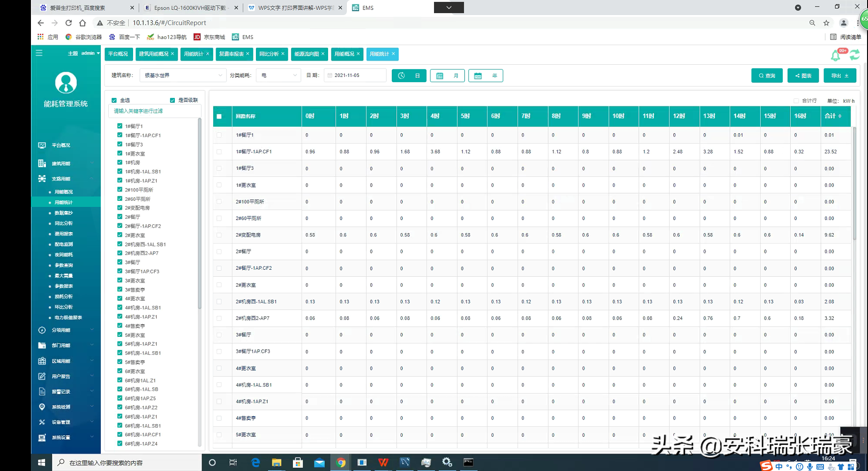Viewport: 868px width, 471px height.
Task: Uncheck 1#餐厅1 in the circuit tree
Action: pyautogui.click(x=120, y=126)
